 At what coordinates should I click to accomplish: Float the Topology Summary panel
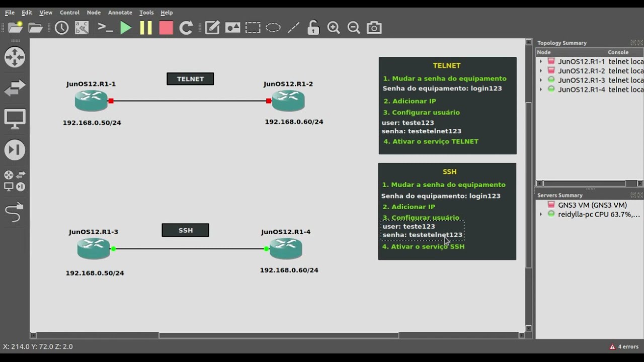click(633, 43)
